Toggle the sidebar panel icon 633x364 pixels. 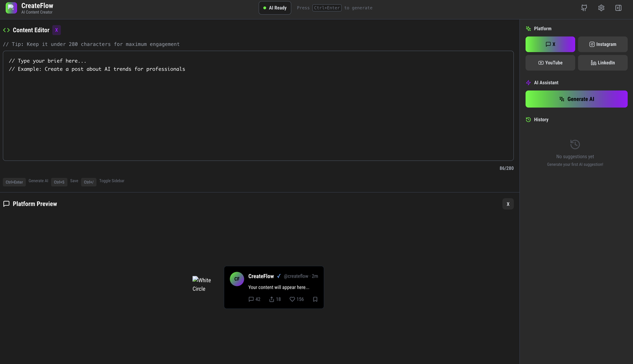pyautogui.click(x=618, y=8)
